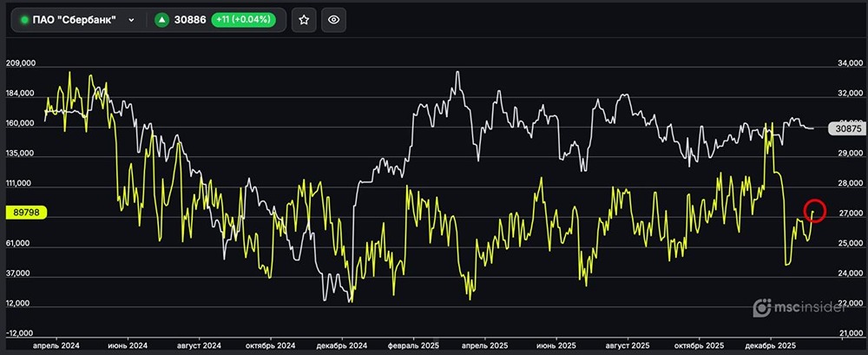Click the апрель 2025 date label
The height and width of the screenshot is (355, 868).
(485, 345)
